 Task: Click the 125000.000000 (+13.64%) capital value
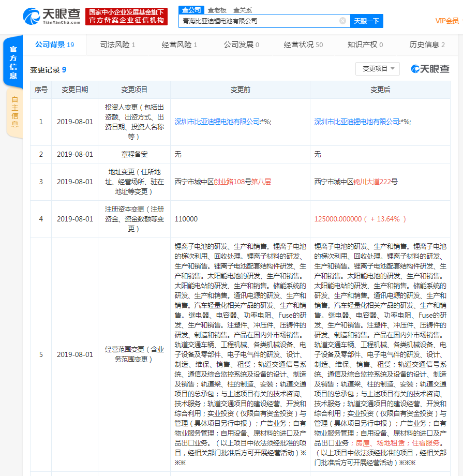[x=360, y=219]
